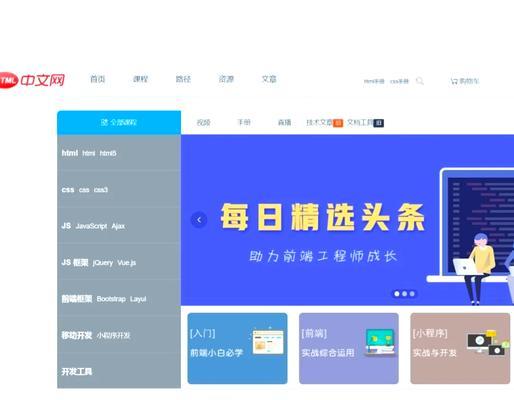Click the 中文网 site logo

click(x=32, y=80)
